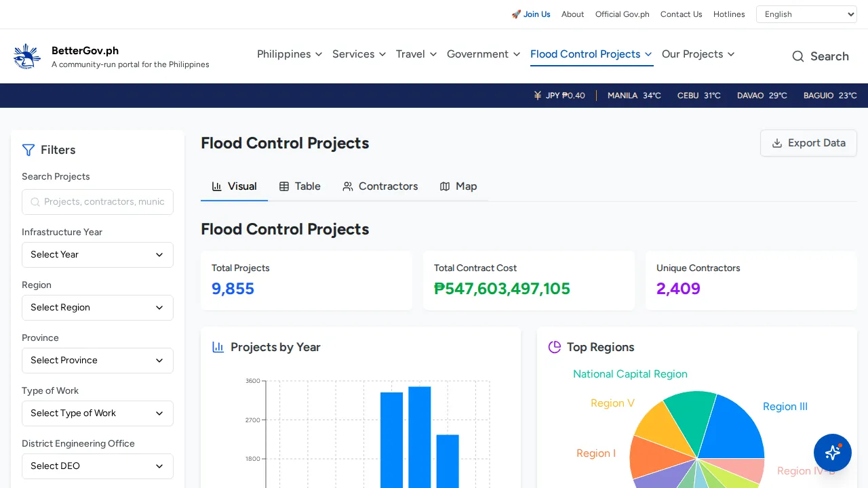Image resolution: width=868 pixels, height=488 pixels.
Task: Switch to the Map tab
Action: [458, 186]
